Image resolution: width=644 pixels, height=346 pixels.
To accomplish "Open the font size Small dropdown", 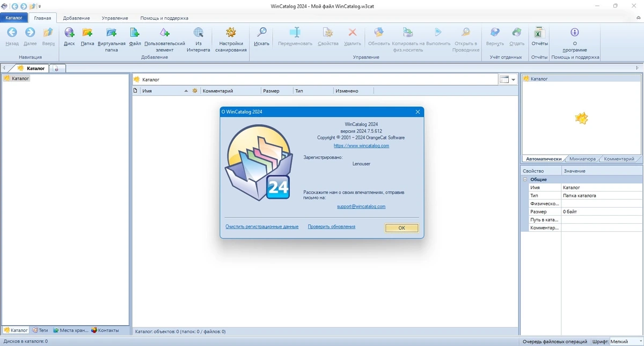I will [626, 341].
